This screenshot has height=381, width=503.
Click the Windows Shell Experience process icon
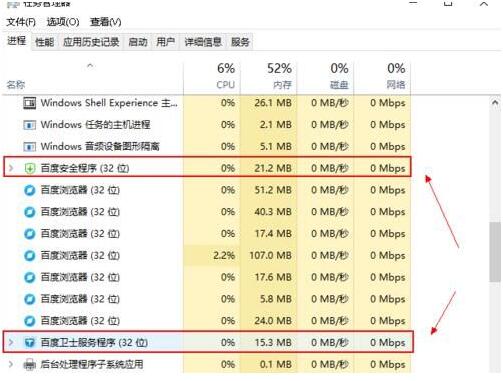(x=29, y=103)
